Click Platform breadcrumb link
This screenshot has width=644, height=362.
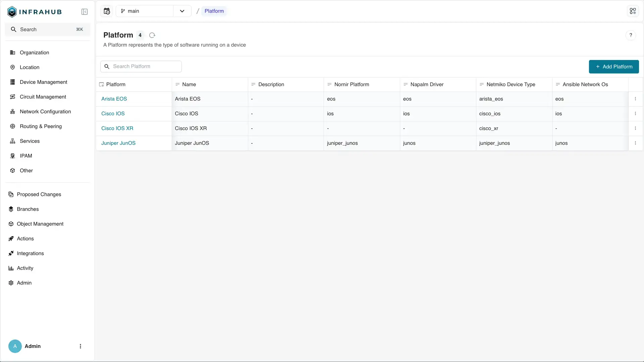point(214,11)
